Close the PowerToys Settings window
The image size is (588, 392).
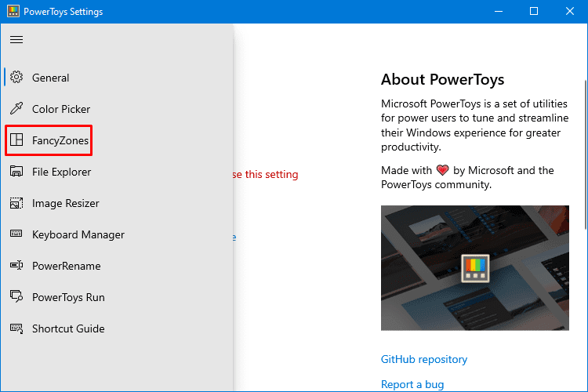570,11
